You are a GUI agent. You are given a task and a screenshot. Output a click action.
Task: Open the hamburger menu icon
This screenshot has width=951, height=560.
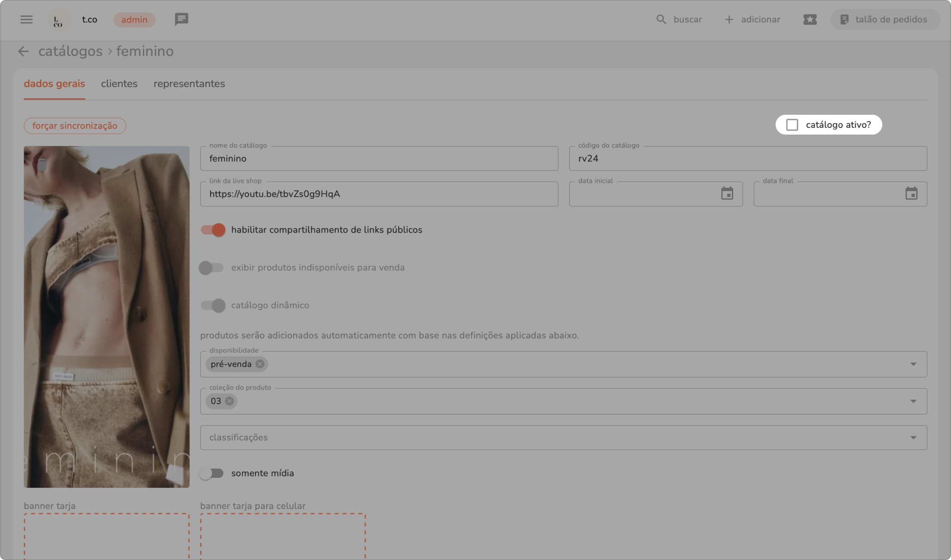click(26, 19)
